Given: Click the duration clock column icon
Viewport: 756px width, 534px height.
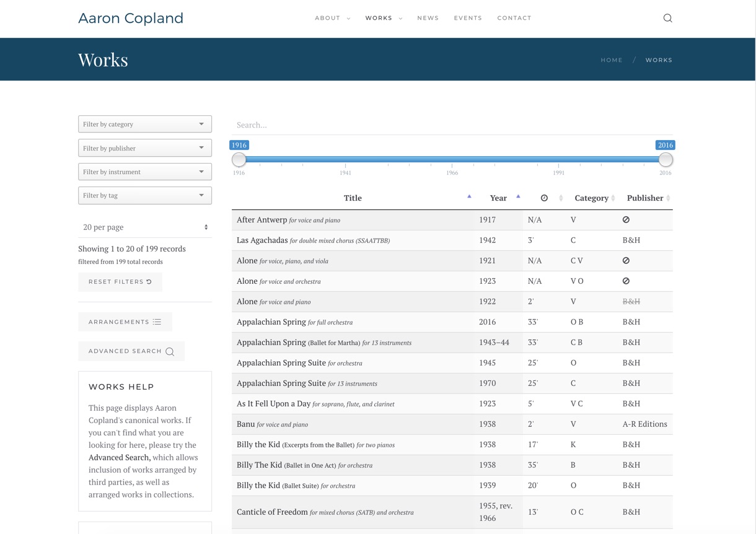Looking at the screenshot, I should coord(544,198).
